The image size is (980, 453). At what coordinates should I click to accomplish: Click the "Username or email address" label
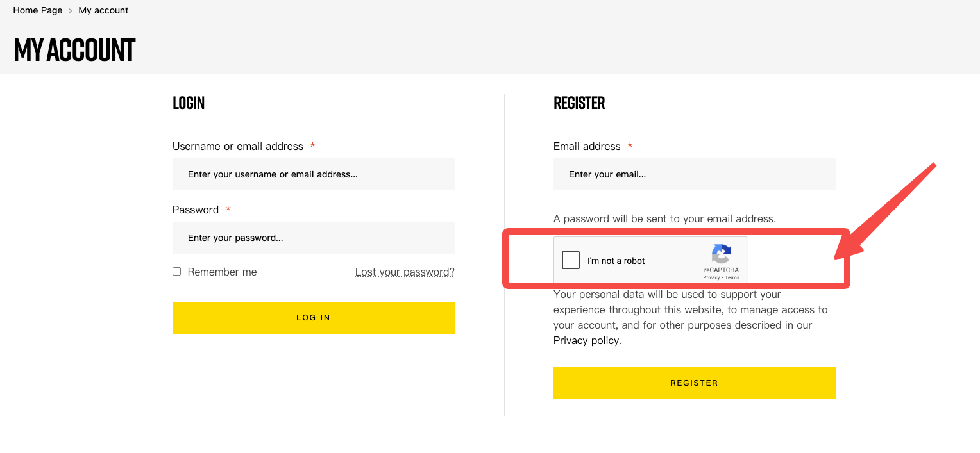237,147
